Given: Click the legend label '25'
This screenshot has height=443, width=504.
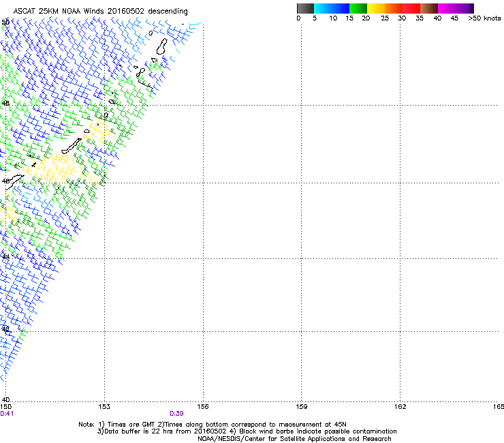Looking at the screenshot, I should (x=385, y=18).
